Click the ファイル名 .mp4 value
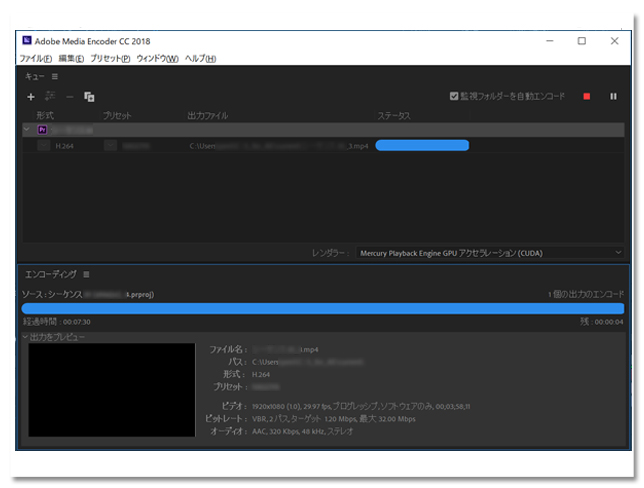Screen dimensions: 644x488 285,350
